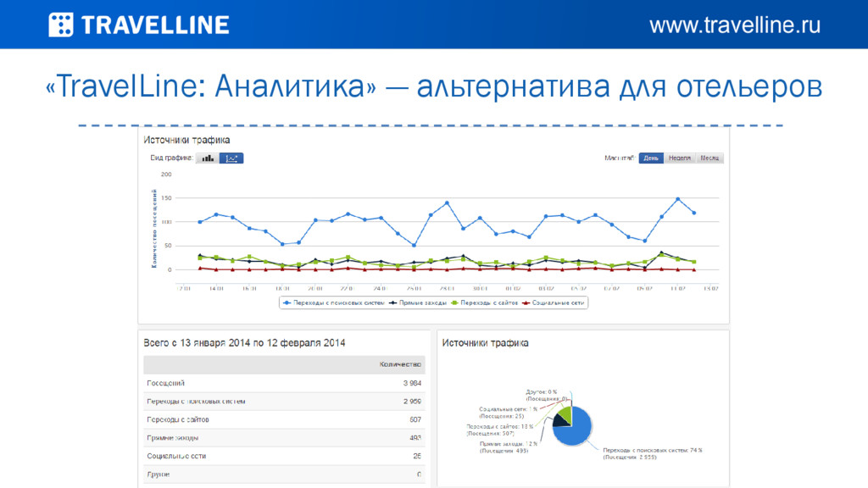Click the top Источники трафика chart title
The width and height of the screenshot is (868, 488).
click(186, 140)
